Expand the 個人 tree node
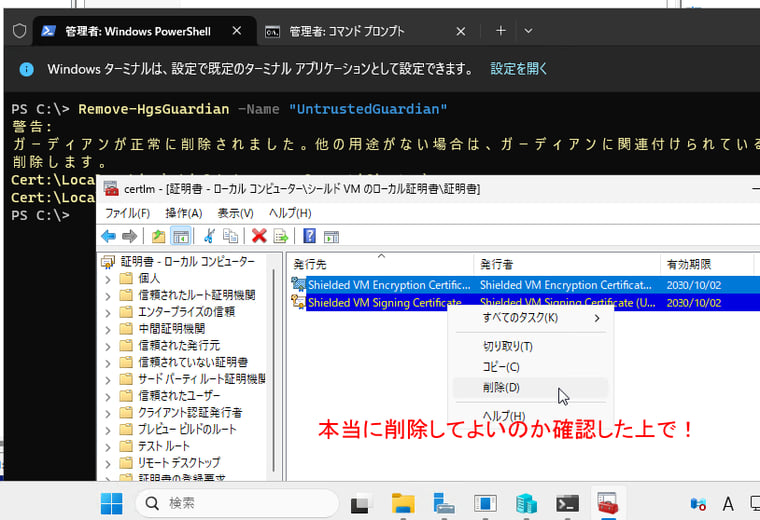 pos(108,279)
